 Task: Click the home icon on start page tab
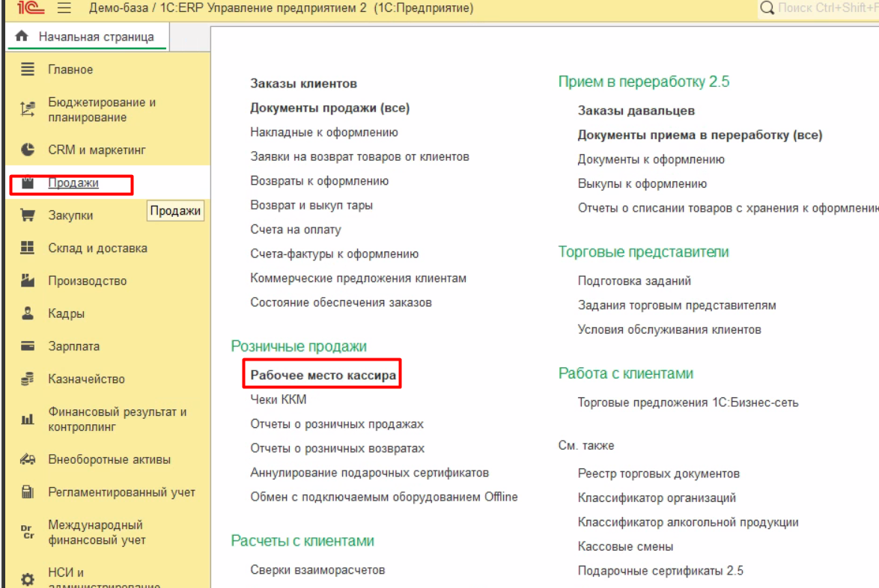pos(22,37)
